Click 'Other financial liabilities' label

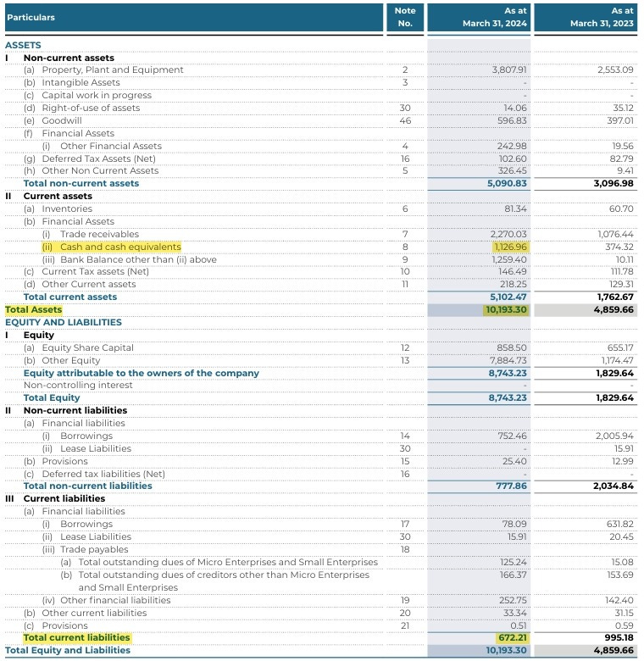[115, 600]
